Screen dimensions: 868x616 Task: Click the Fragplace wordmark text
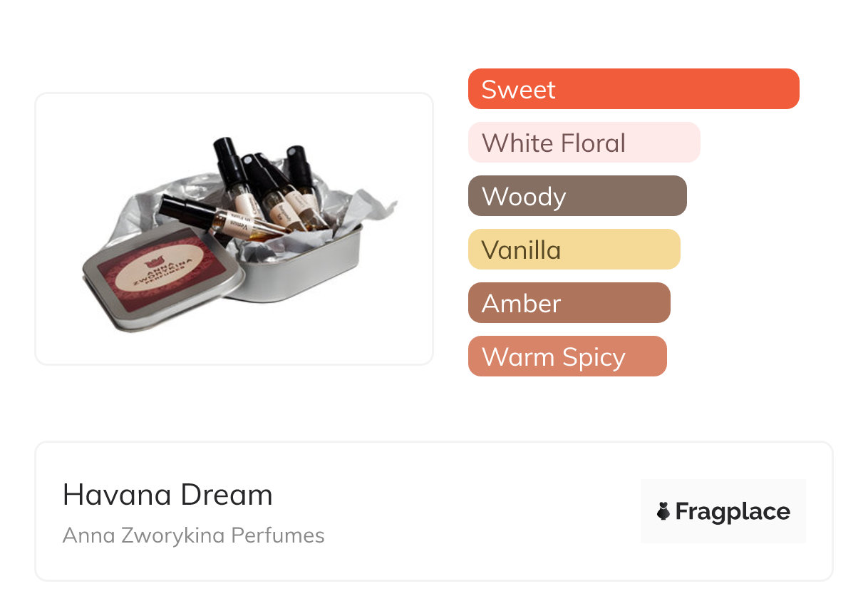pos(733,511)
